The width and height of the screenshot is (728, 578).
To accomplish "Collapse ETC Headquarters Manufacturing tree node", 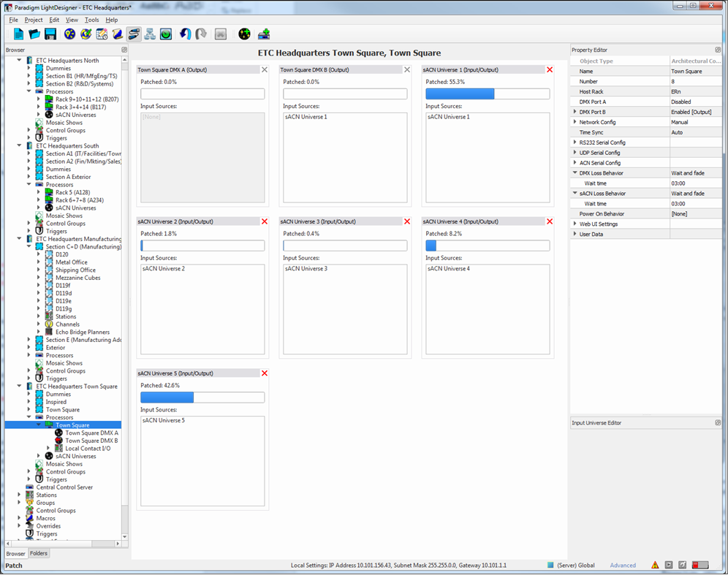I will click(19, 239).
